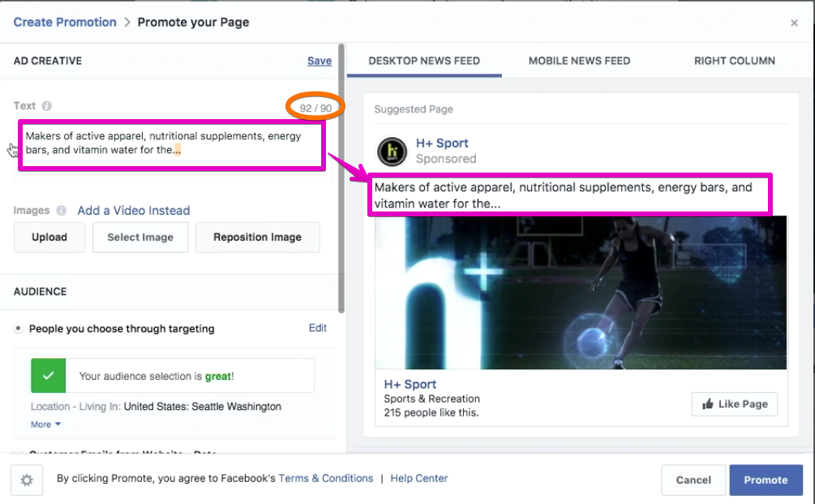Click '215 people like this.' text
Image resolution: width=815 pixels, height=504 pixels.
(x=431, y=413)
